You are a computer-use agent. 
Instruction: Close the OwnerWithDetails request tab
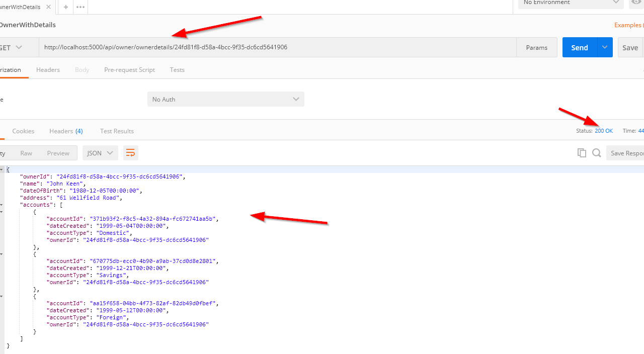(48, 7)
